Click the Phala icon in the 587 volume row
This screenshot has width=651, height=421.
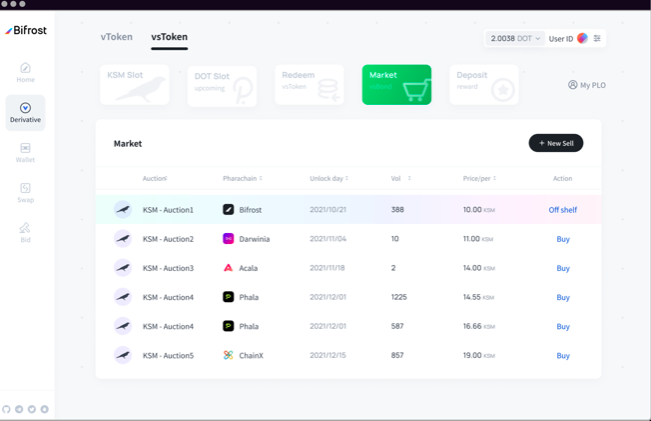(x=228, y=326)
